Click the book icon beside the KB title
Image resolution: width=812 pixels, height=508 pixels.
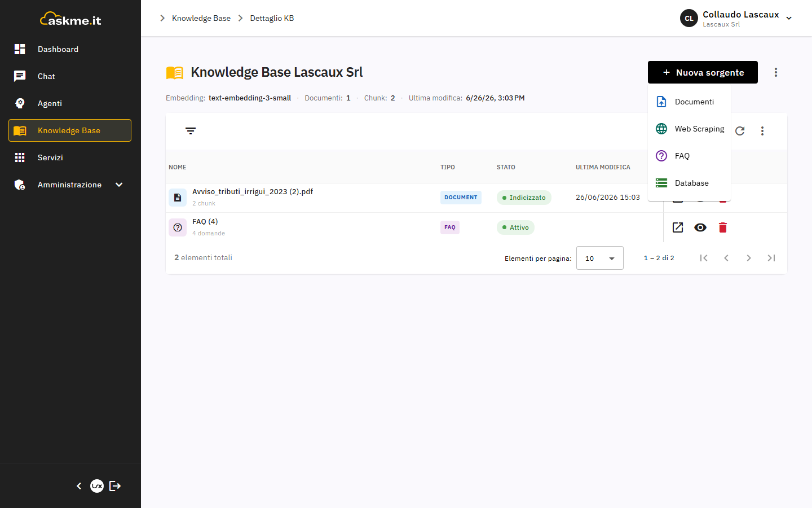[x=175, y=72]
